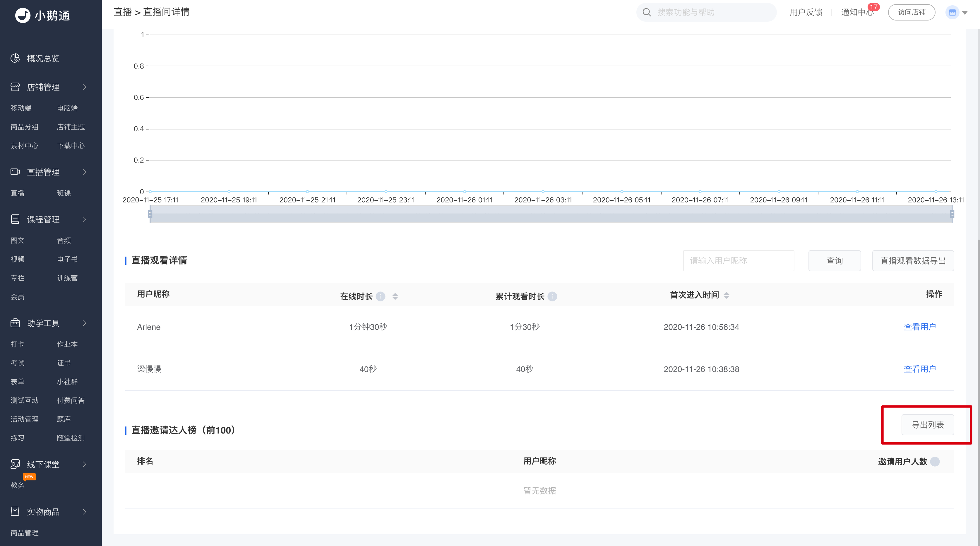
Task: Click 梁慢慢 user nickname cell
Action: [x=149, y=369]
